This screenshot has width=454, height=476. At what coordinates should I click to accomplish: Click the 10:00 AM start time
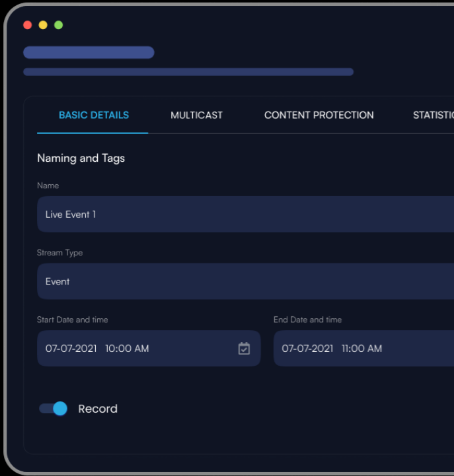pos(127,349)
